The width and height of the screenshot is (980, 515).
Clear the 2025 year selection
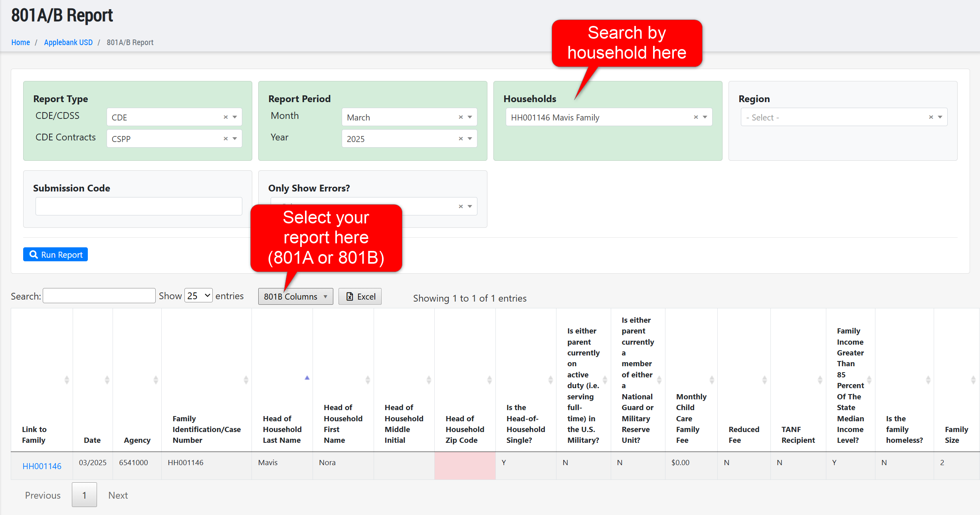pyautogui.click(x=461, y=139)
